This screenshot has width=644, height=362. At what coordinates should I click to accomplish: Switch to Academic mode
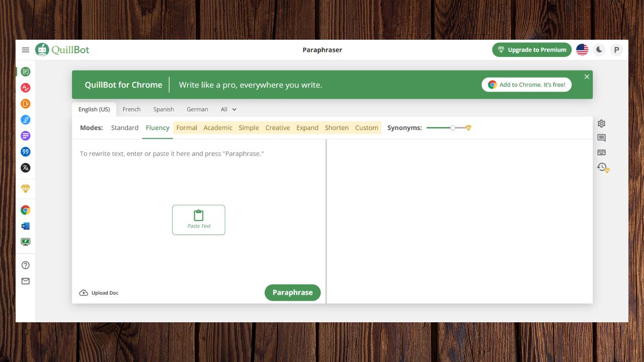pos(218,128)
